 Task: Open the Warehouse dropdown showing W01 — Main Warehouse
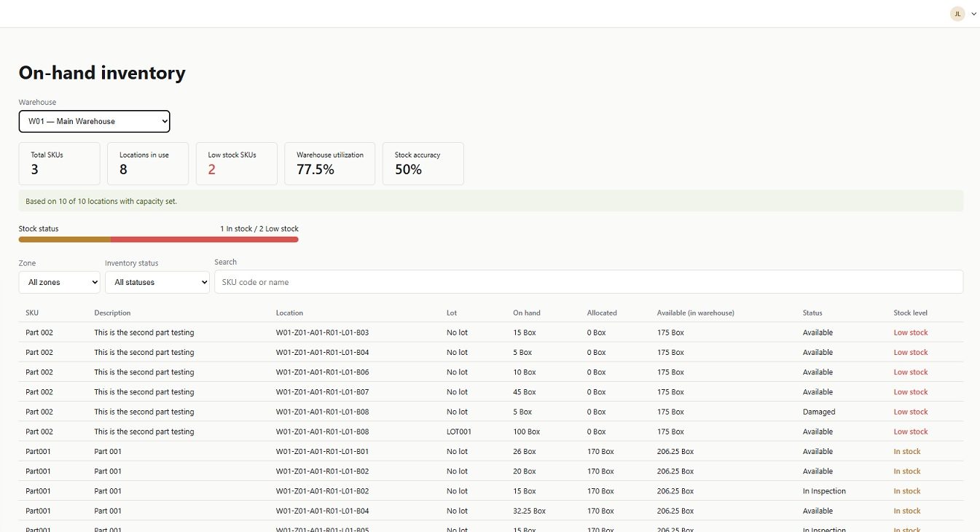pos(94,122)
